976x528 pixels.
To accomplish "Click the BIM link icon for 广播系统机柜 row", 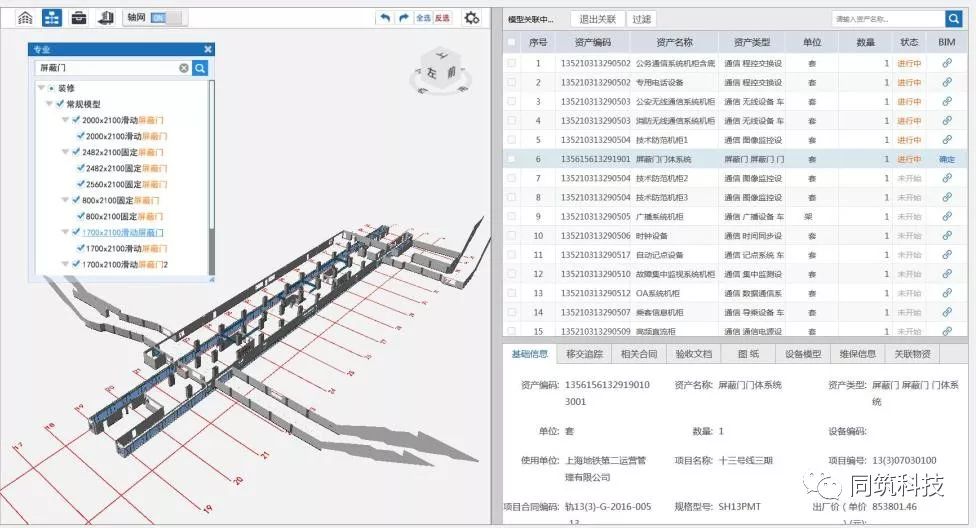I will tap(947, 217).
